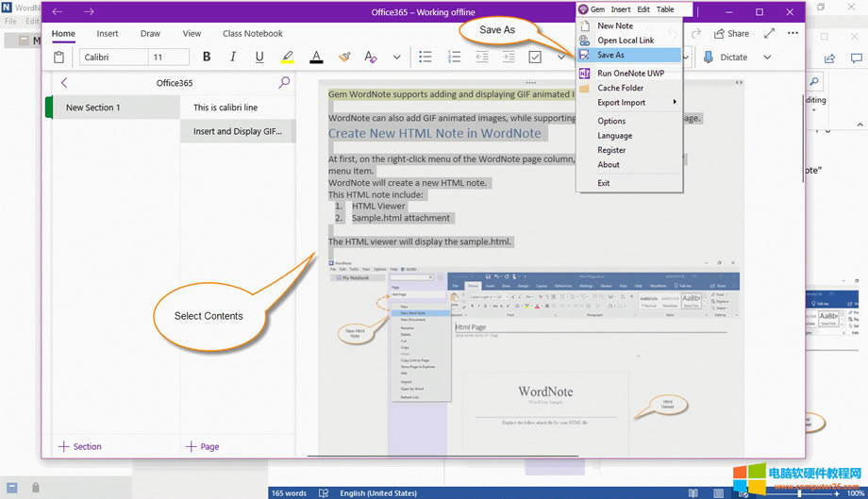Click the clipboard paste icon
Viewport: 868px width, 499px height.
click(58, 58)
